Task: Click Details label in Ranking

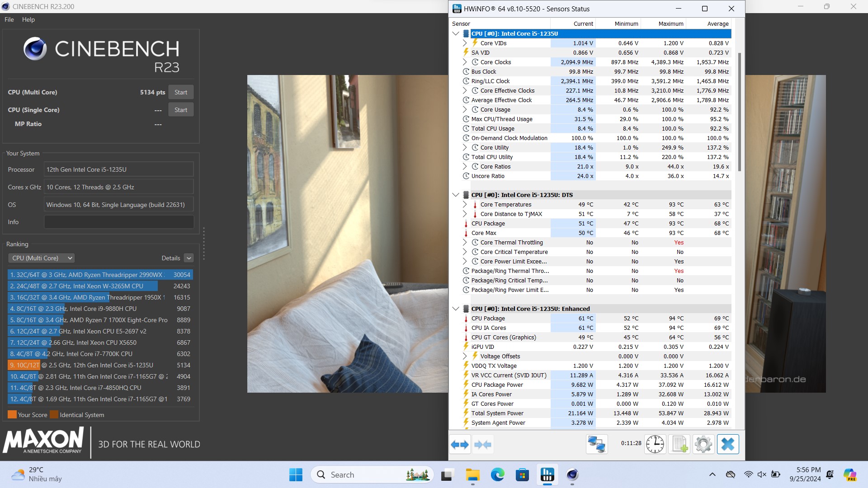Action: pyautogui.click(x=170, y=258)
